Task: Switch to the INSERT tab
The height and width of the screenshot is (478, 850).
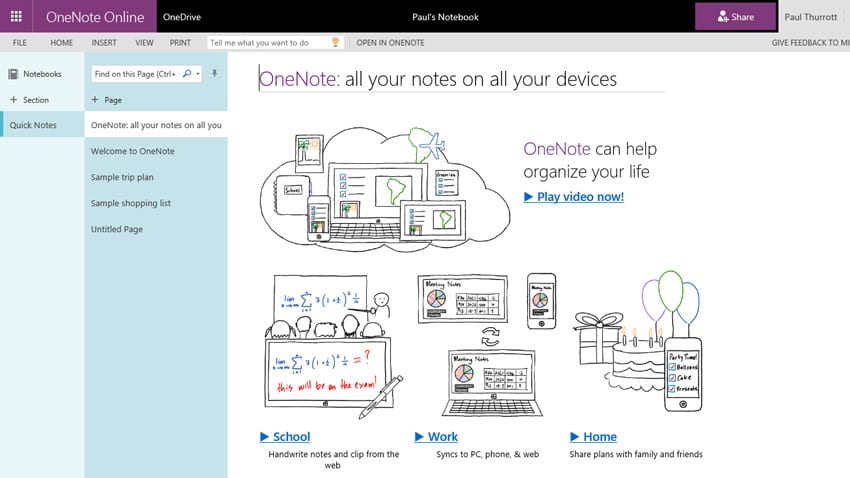Action: tap(104, 43)
